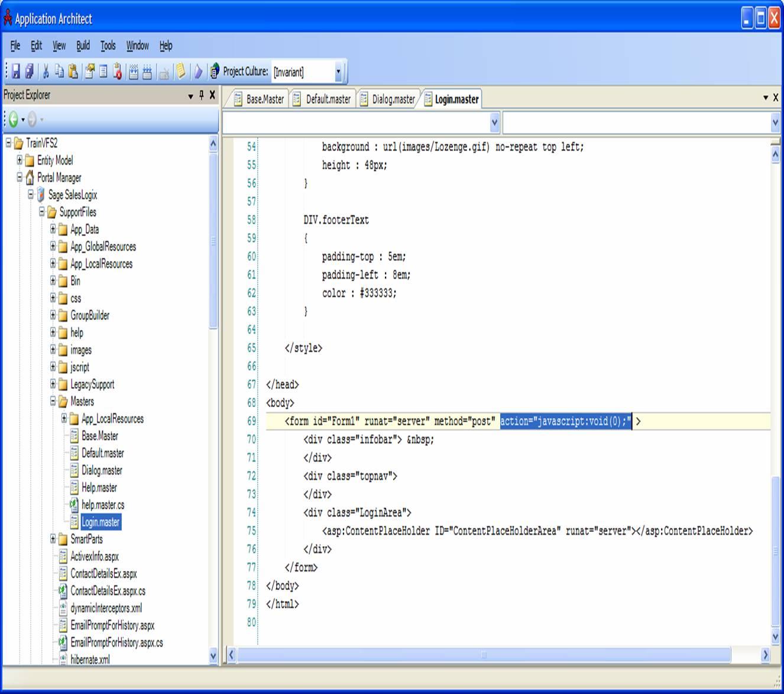Click the Paste clipboard icon

click(73, 72)
